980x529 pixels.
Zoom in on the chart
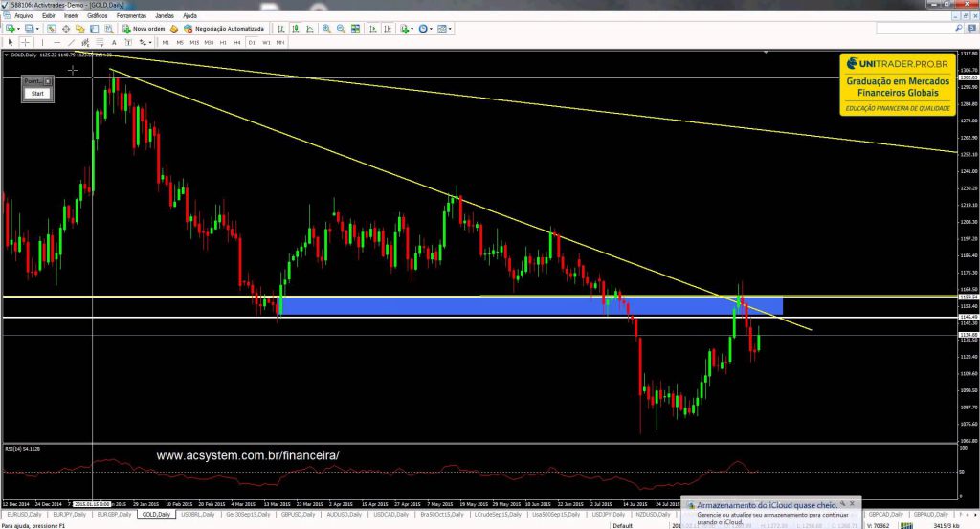pos(326,29)
